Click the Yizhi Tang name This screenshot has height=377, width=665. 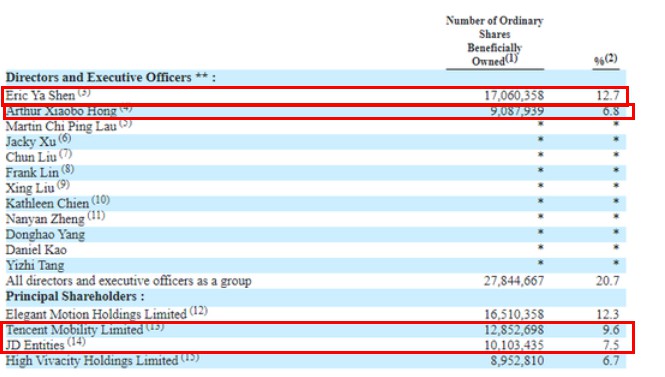coord(35,265)
